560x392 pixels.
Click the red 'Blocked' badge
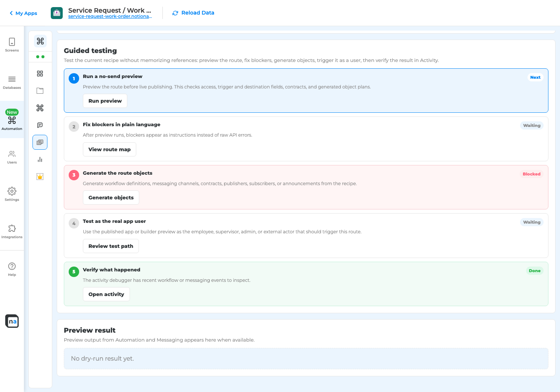click(x=532, y=174)
